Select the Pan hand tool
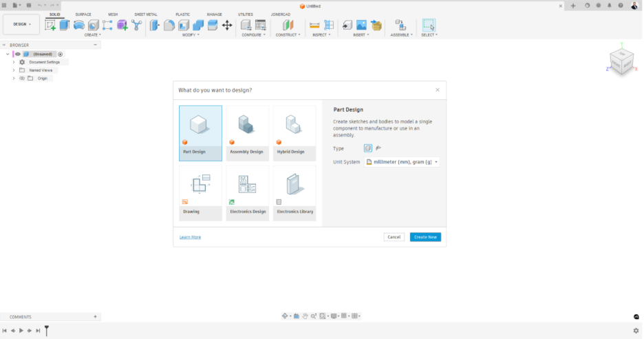The height and width of the screenshot is (339, 644). 305,316
